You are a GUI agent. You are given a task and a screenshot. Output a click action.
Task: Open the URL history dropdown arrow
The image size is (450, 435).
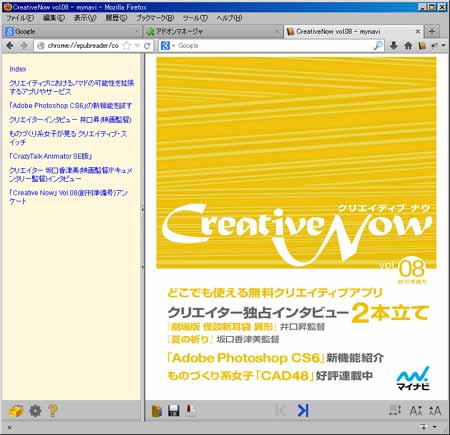(137, 46)
